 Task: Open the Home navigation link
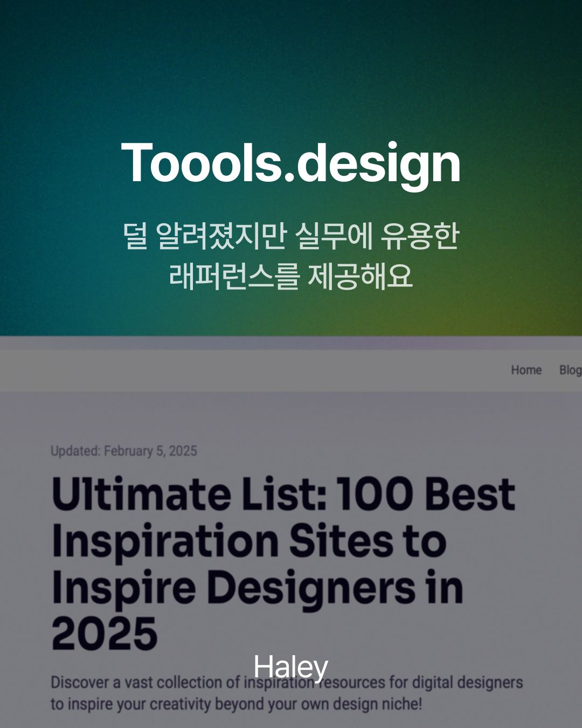pyautogui.click(x=526, y=370)
